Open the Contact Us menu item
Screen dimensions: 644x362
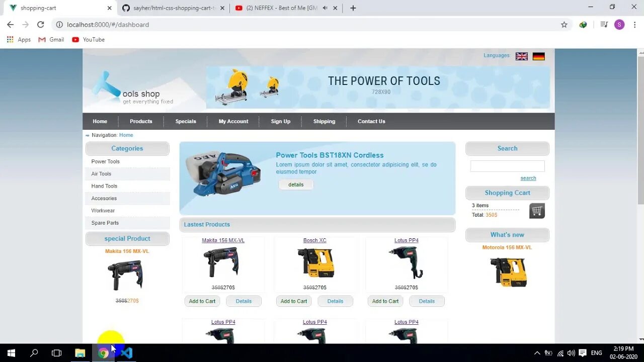click(x=371, y=121)
